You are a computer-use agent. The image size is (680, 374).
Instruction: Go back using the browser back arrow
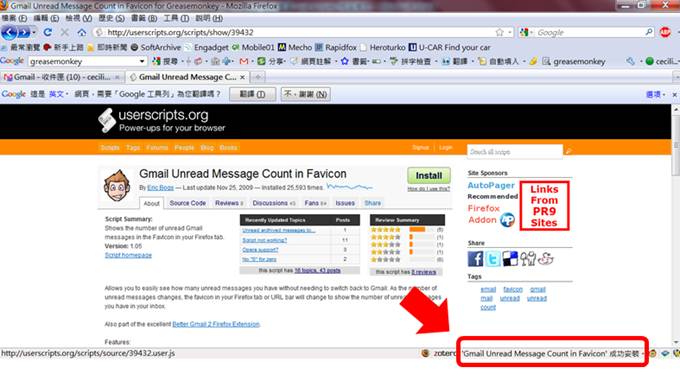9,33
